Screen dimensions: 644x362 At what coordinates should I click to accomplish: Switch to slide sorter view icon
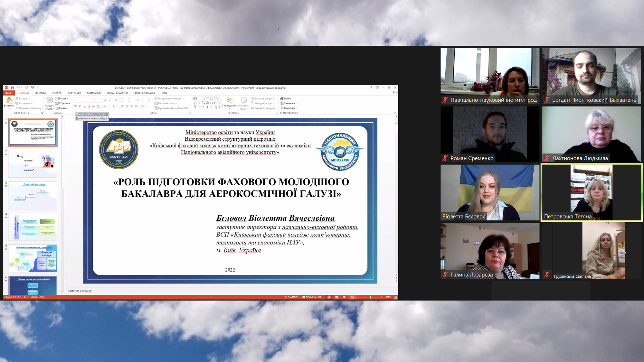337,297
